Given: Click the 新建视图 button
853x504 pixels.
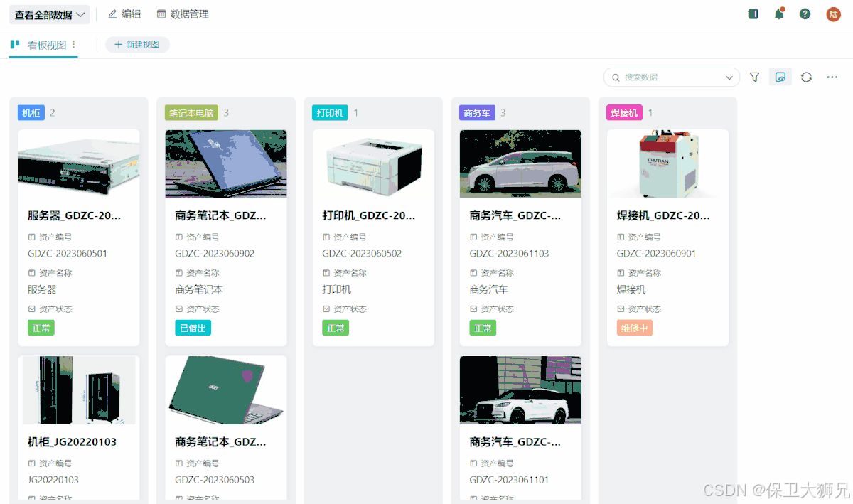Looking at the screenshot, I should pyautogui.click(x=137, y=45).
